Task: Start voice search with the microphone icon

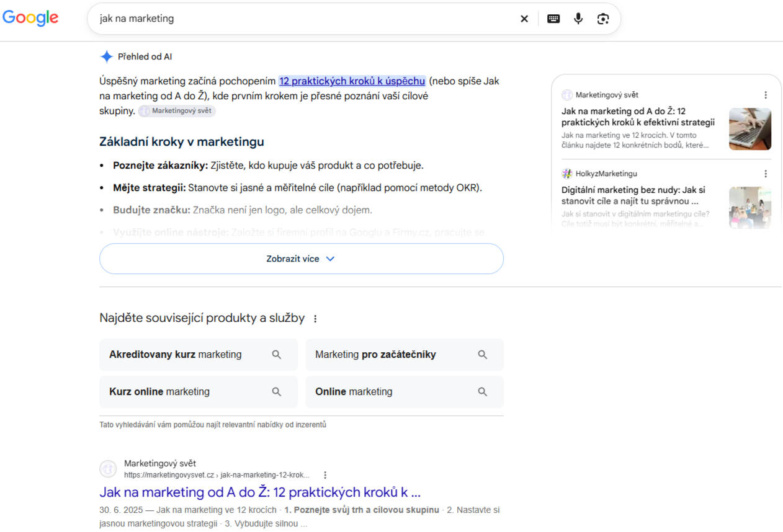Action: point(578,19)
